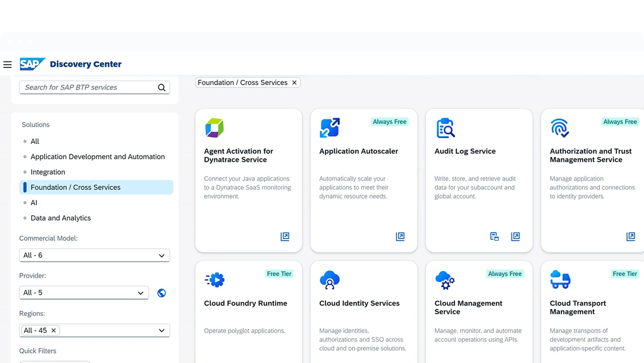644x363 pixels.
Task: Click the Discovery Center title
Action: 86,64
